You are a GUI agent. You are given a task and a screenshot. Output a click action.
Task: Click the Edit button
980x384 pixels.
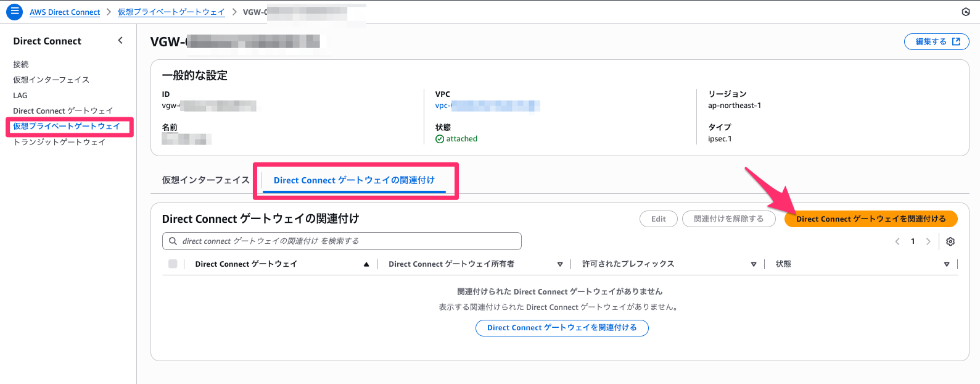coord(659,219)
